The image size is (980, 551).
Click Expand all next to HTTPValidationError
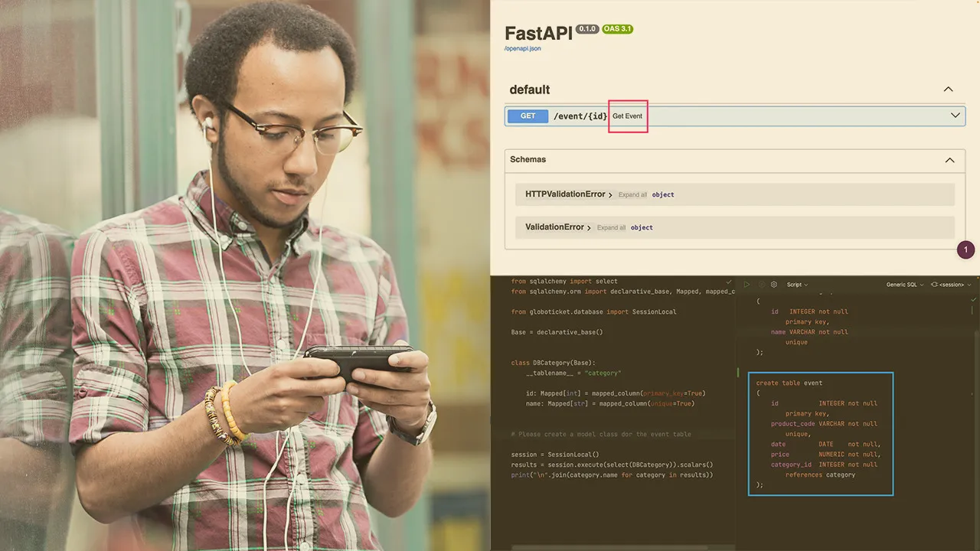(x=632, y=195)
